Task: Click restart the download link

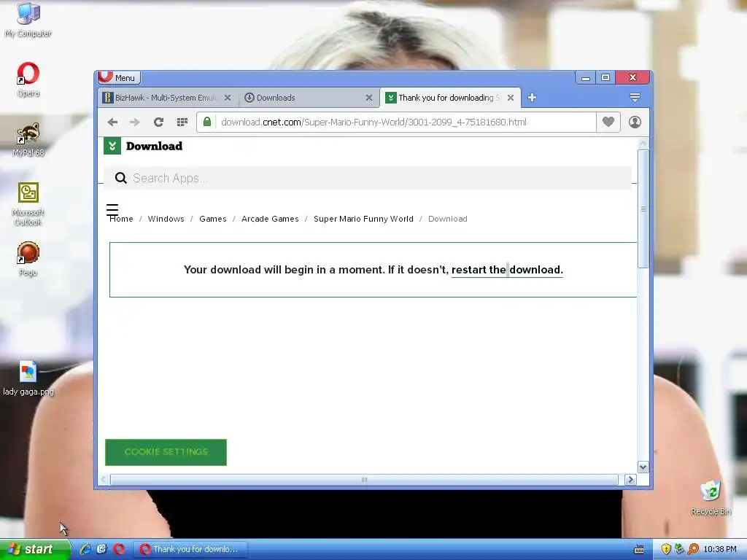Action: pyautogui.click(x=508, y=270)
